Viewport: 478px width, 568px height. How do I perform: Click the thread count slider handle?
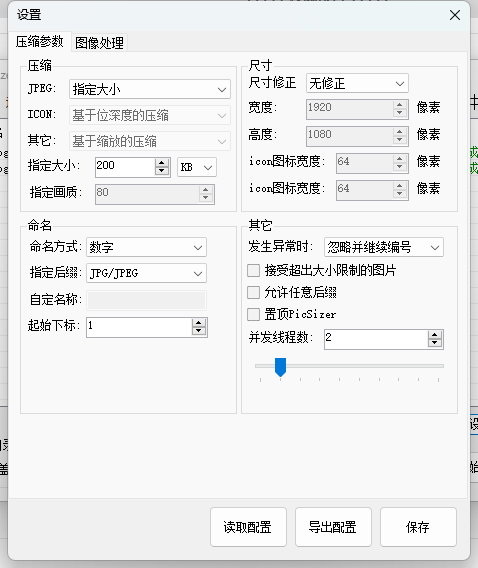click(280, 367)
